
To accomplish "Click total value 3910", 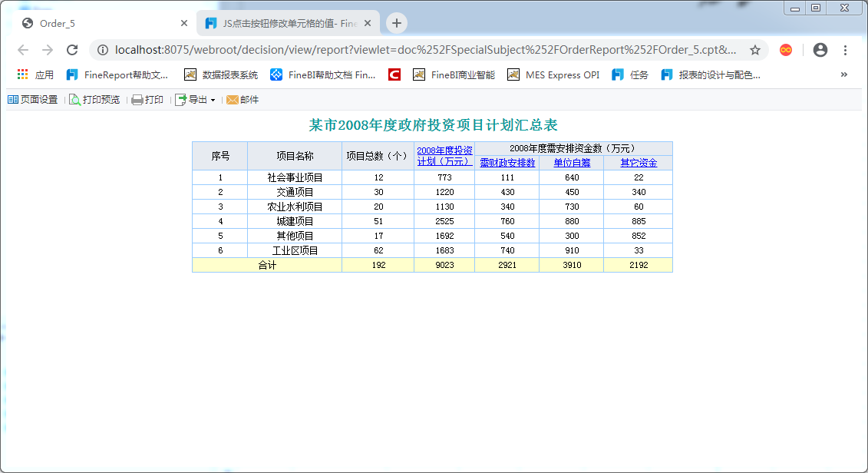I will pyautogui.click(x=572, y=266).
